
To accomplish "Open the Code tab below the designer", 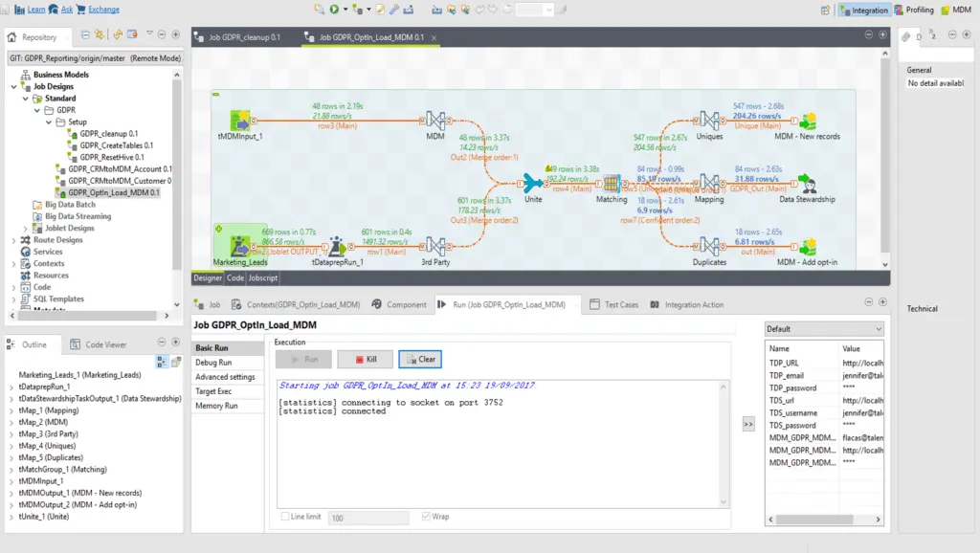I will click(x=235, y=278).
